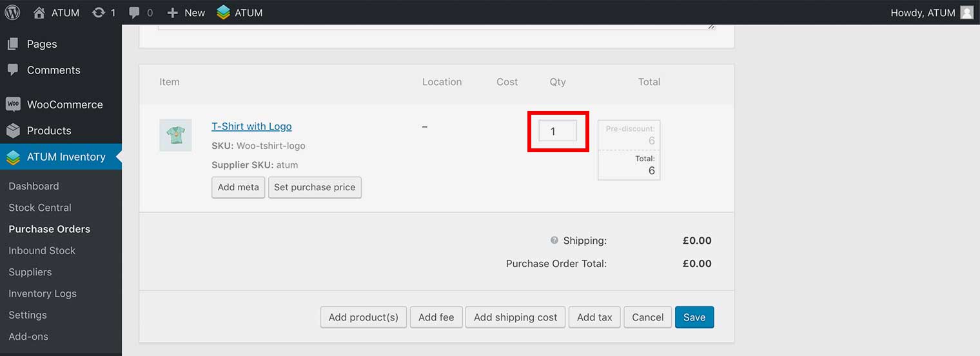
Task: Open the New content menu
Action: tap(186, 12)
